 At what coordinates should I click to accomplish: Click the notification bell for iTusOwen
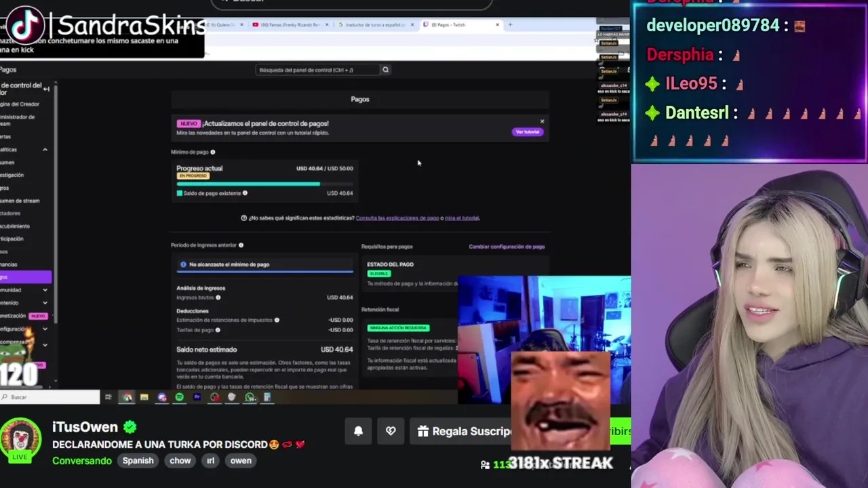[358, 431]
